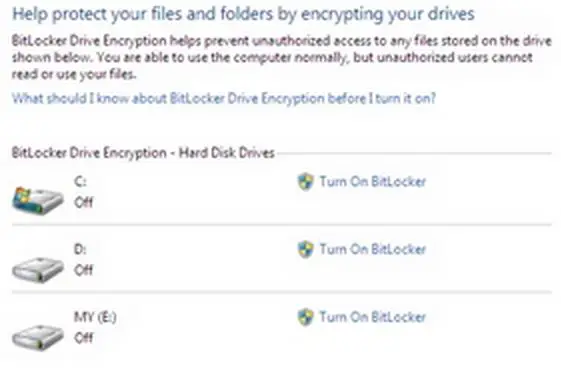Click the shield icon beside MY (E:) drive
Screen dimensions: 561x368
tap(306, 317)
